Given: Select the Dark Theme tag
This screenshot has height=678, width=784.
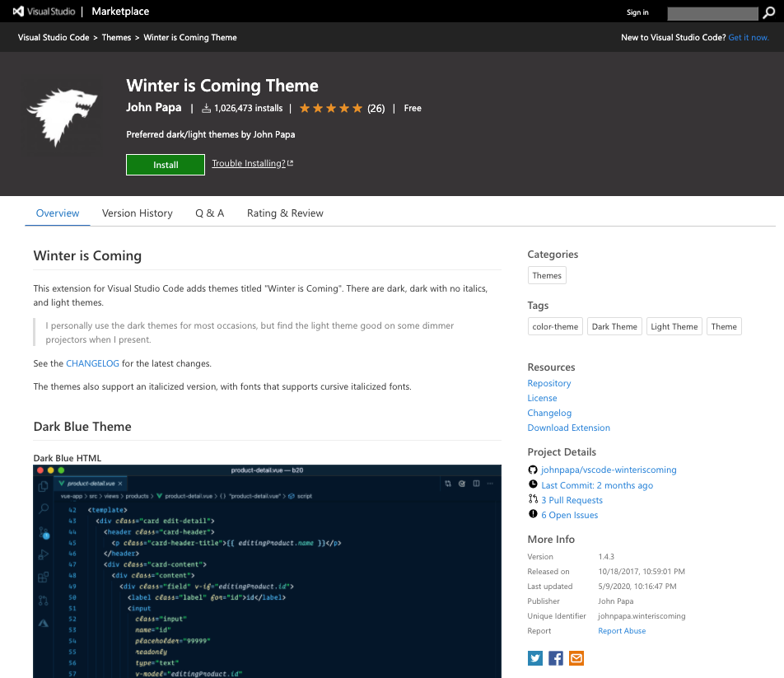Looking at the screenshot, I should (x=614, y=326).
